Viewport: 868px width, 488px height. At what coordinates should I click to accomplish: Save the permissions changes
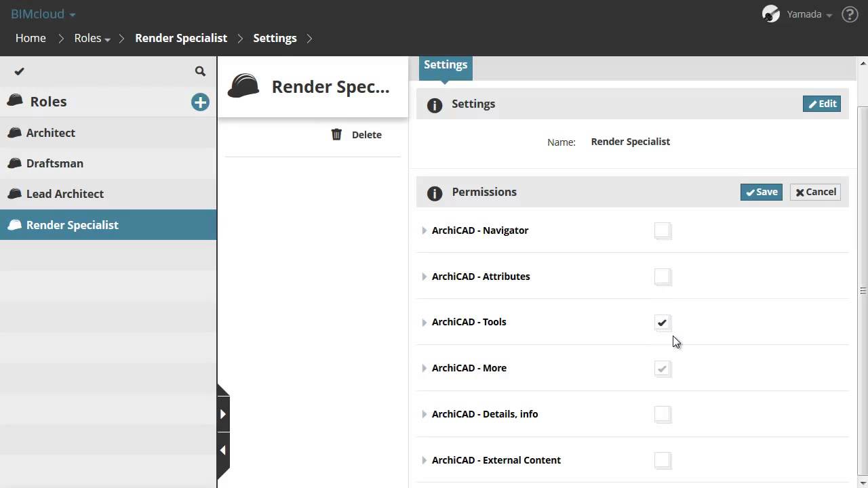point(762,192)
